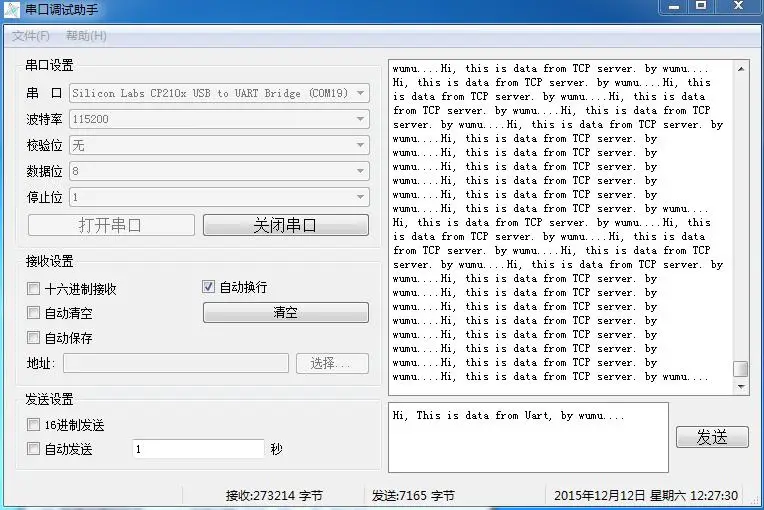Image resolution: width=764 pixels, height=510 pixels.
Task: Click the receive area scroll-up arrow
Action: coord(741,69)
